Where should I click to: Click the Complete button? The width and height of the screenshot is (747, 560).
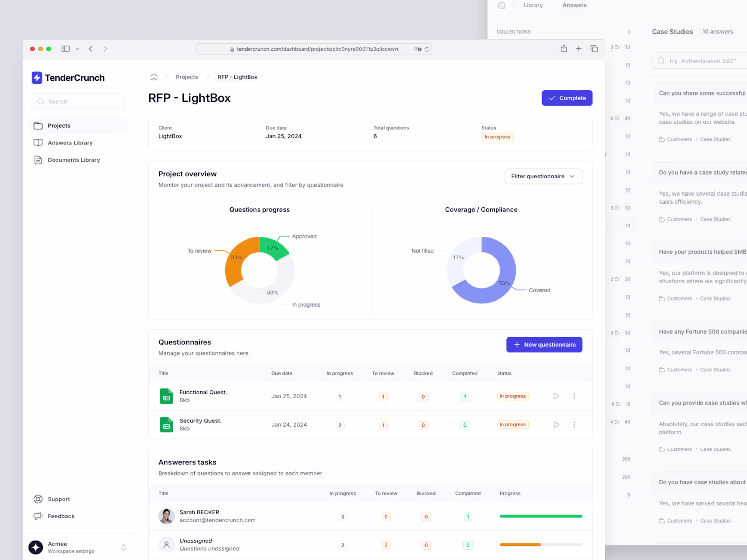tap(567, 98)
